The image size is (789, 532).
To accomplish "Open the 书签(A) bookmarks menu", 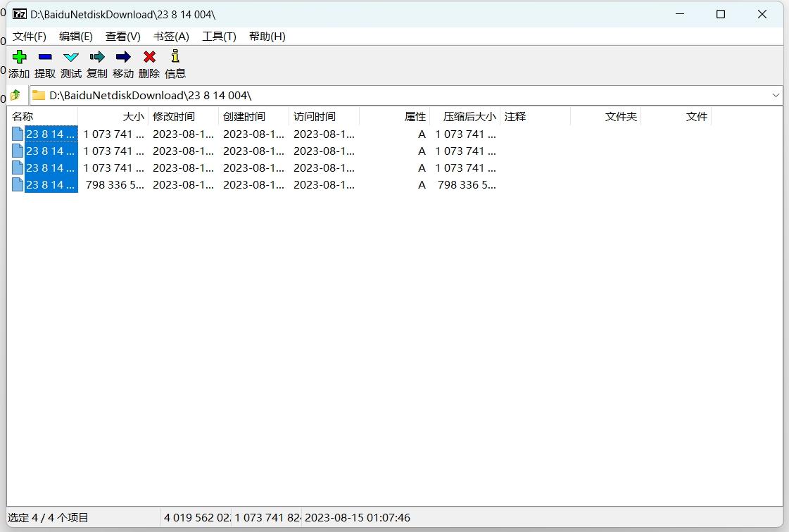I will pyautogui.click(x=171, y=37).
